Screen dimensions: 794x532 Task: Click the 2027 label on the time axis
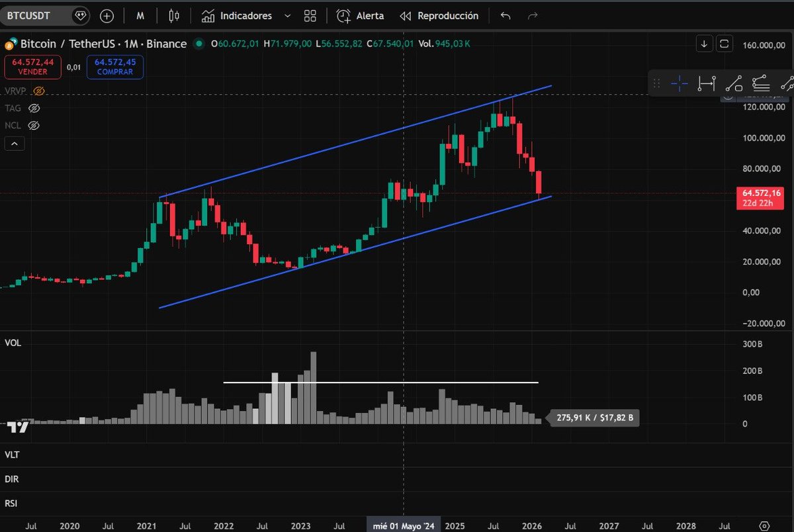(609, 526)
